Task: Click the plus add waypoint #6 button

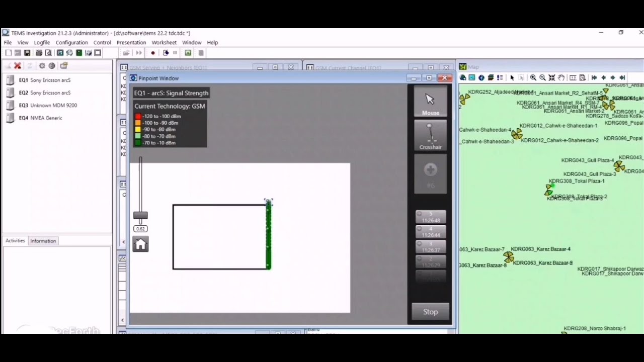Action: [430, 173]
